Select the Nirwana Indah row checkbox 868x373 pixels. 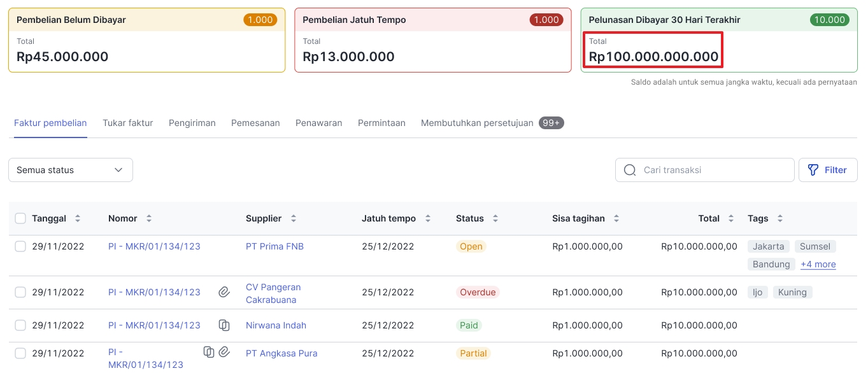20,325
